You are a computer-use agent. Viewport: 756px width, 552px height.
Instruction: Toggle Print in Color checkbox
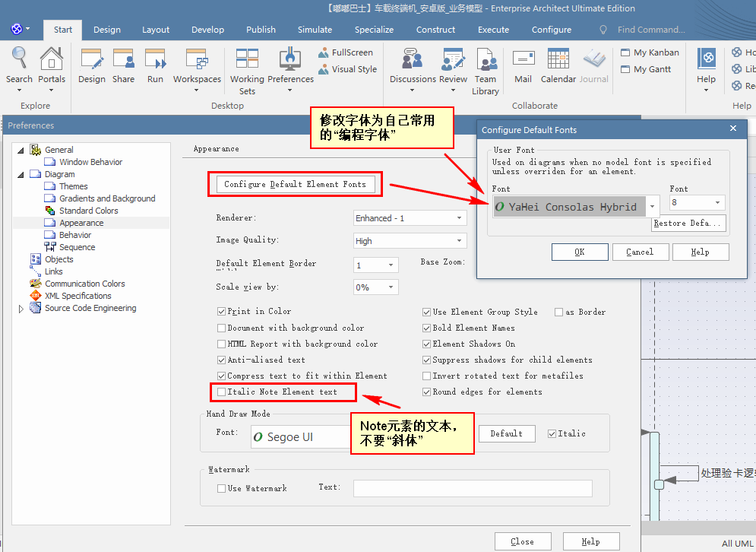click(x=221, y=312)
